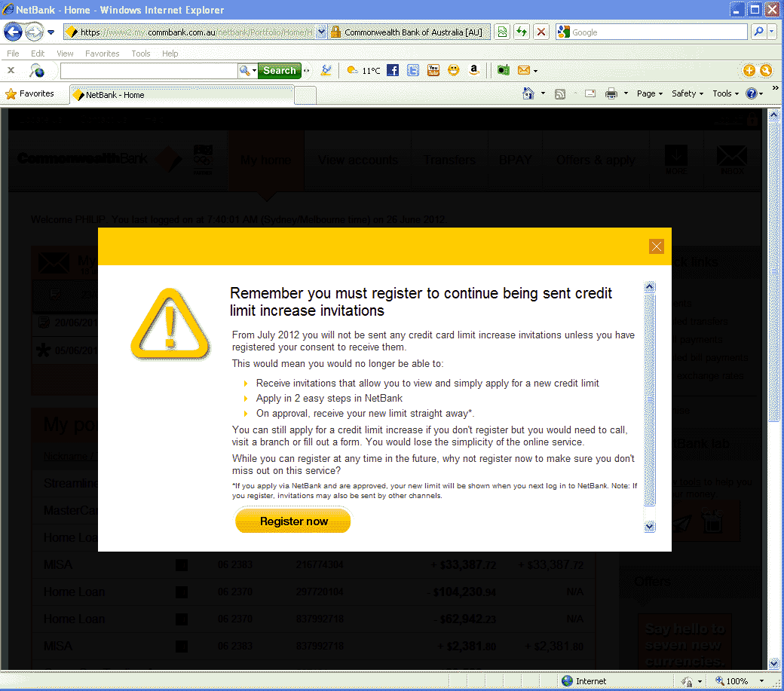Close the search toolbar with the X
Image resolution: width=784 pixels, height=691 pixels.
[x=11, y=70]
